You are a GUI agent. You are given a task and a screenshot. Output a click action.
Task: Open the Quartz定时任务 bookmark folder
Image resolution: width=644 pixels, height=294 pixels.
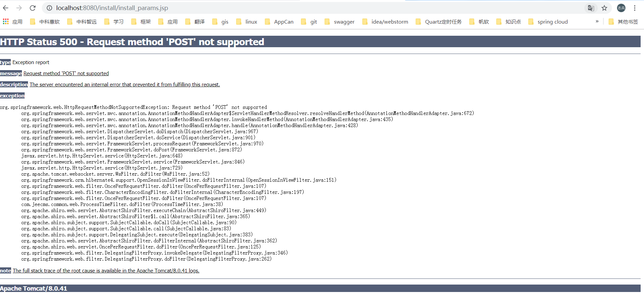[439, 22]
